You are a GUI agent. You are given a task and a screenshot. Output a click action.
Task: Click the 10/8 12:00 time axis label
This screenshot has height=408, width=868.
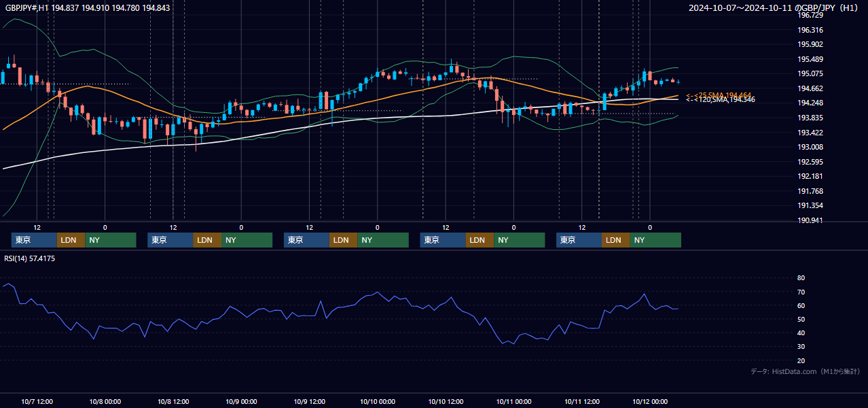tap(173, 401)
